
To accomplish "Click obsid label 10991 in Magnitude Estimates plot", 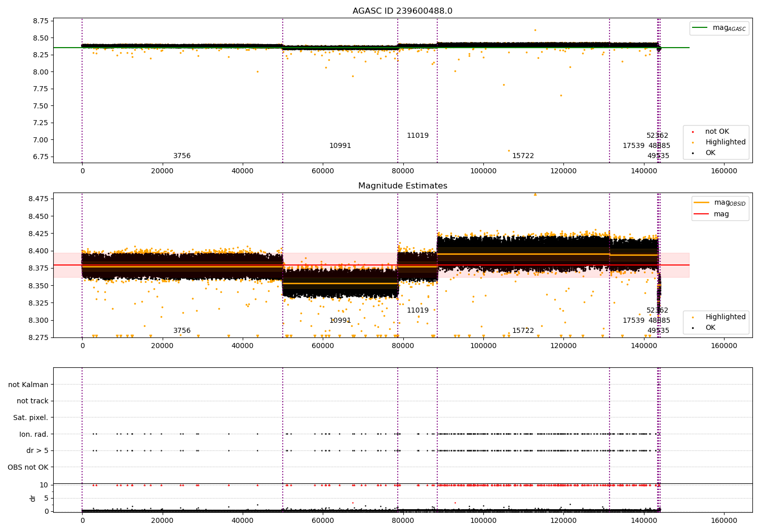I will pyautogui.click(x=340, y=321).
